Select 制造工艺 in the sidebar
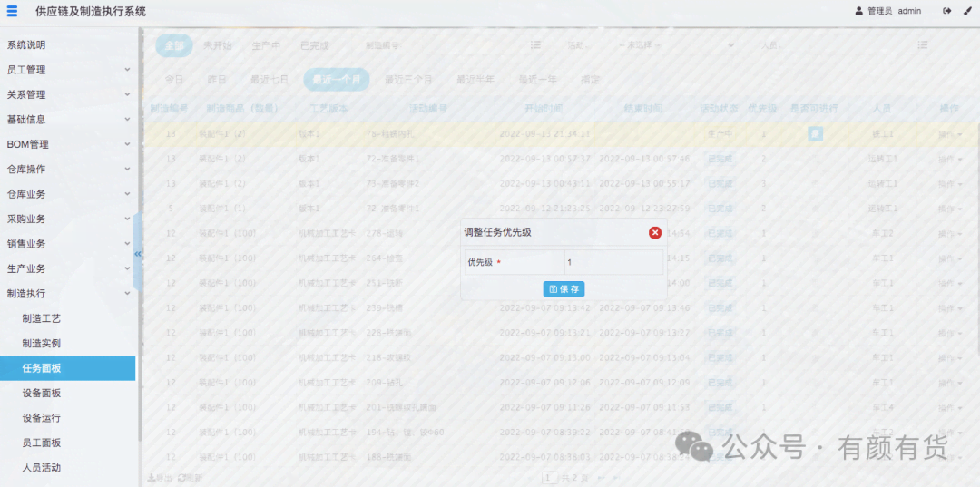Image resolution: width=980 pixels, height=487 pixels. click(42, 318)
